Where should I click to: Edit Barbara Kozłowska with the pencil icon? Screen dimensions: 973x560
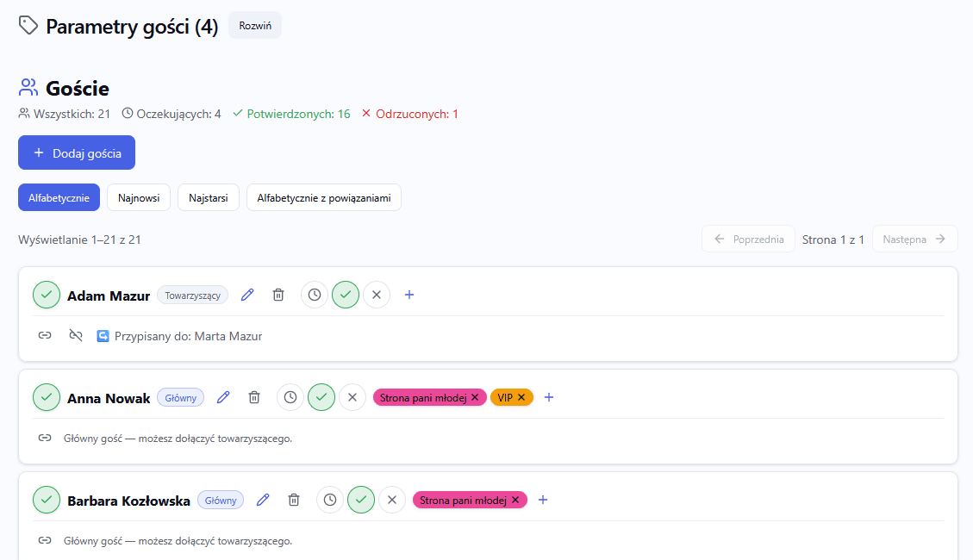(263, 500)
